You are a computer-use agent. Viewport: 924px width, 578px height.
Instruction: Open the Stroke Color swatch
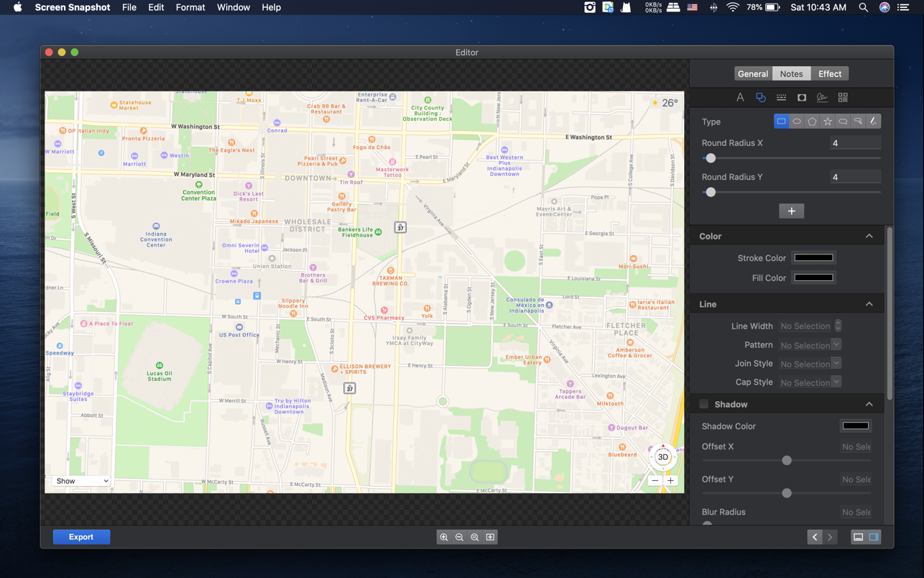[x=813, y=257]
